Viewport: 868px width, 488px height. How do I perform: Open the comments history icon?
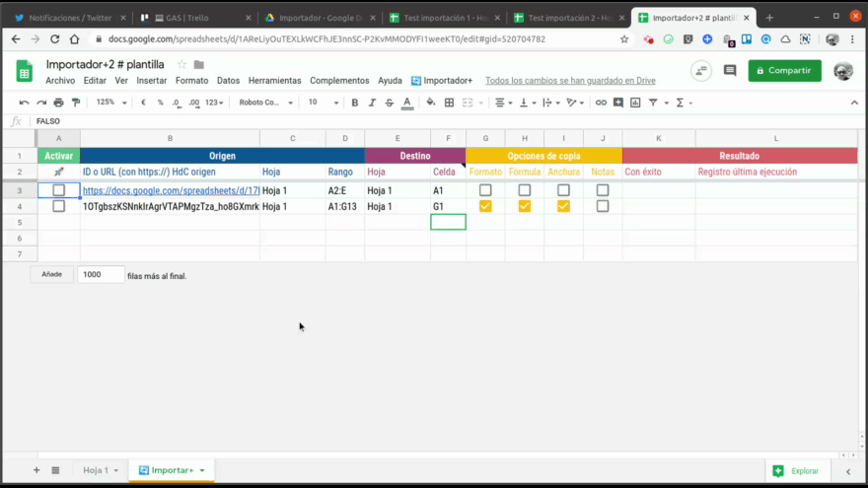730,71
